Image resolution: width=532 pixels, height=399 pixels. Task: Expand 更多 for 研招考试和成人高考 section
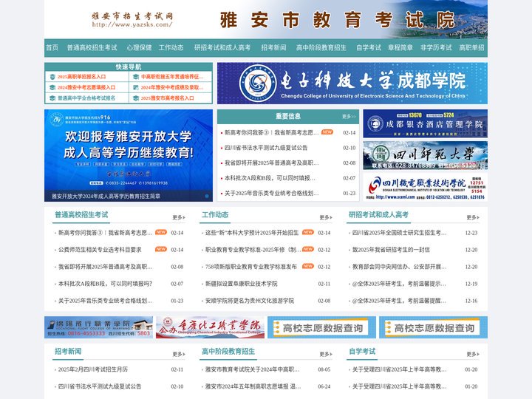(473, 217)
